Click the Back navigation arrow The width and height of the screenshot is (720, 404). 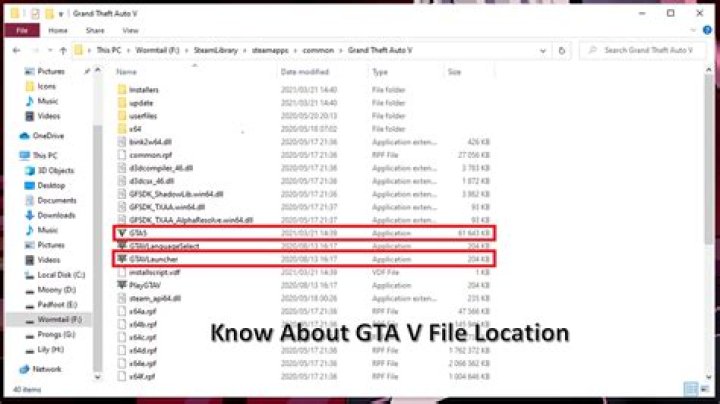[13, 49]
